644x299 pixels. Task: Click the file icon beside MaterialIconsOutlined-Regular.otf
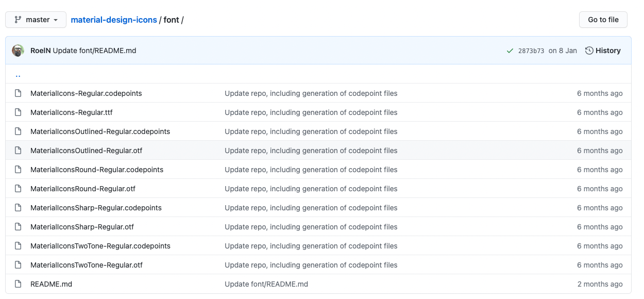18,151
